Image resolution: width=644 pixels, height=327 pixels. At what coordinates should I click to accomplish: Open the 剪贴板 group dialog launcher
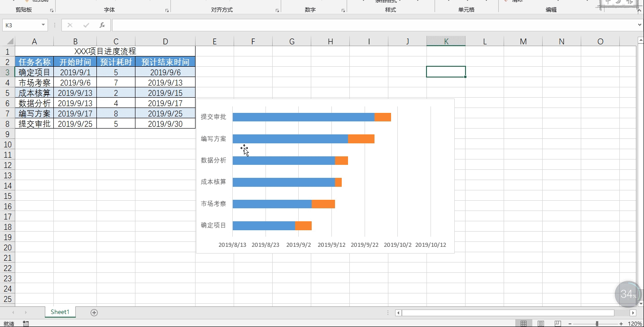[x=52, y=10]
